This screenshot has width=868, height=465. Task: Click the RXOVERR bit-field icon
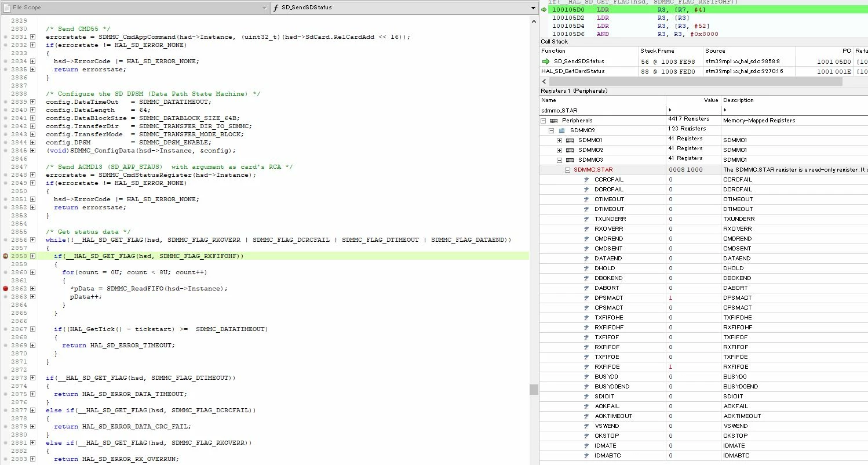pos(587,229)
